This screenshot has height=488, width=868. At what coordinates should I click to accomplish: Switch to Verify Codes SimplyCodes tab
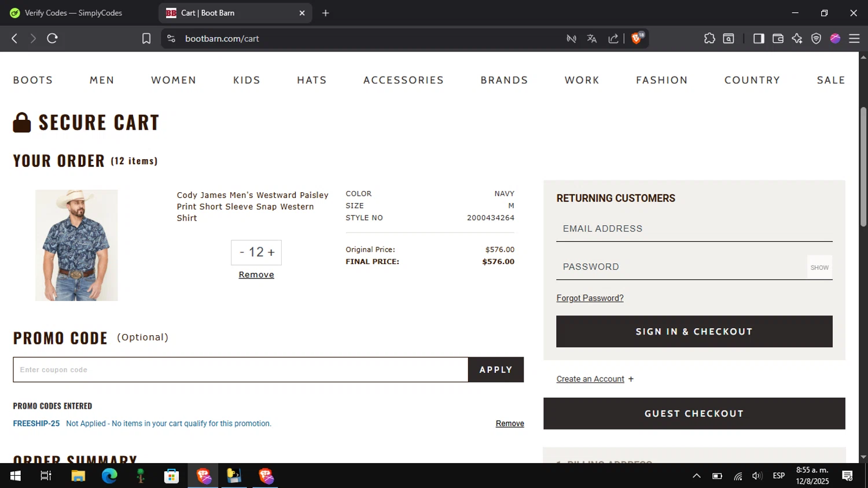[x=73, y=13]
